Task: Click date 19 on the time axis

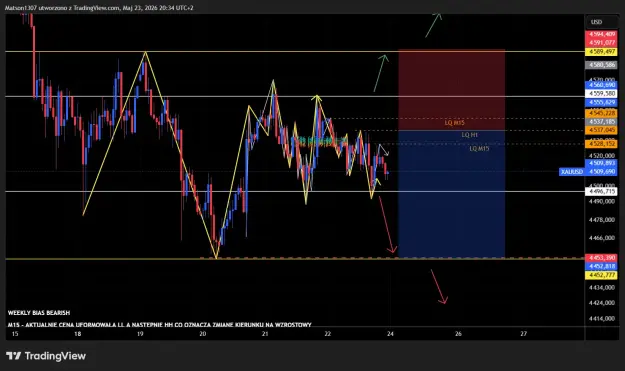Action: [140, 334]
